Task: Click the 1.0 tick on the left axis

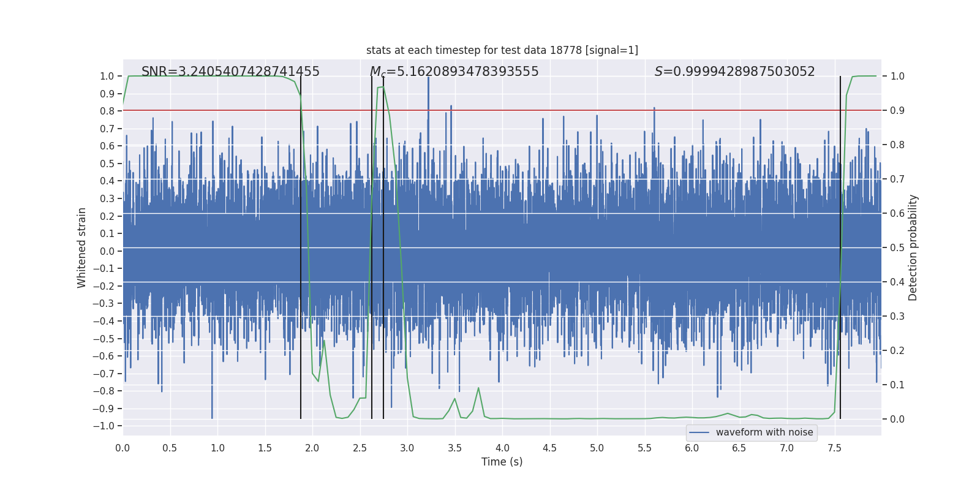Action: click(x=107, y=77)
